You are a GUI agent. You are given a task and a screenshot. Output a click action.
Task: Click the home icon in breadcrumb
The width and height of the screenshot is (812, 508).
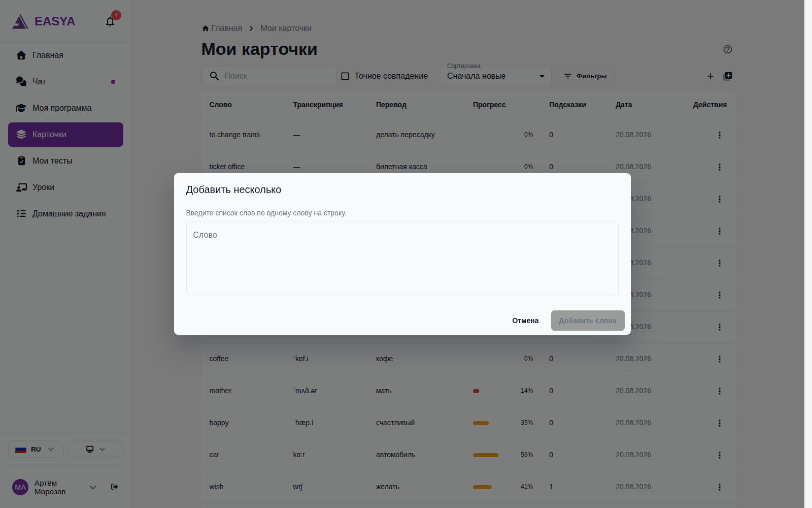point(206,28)
